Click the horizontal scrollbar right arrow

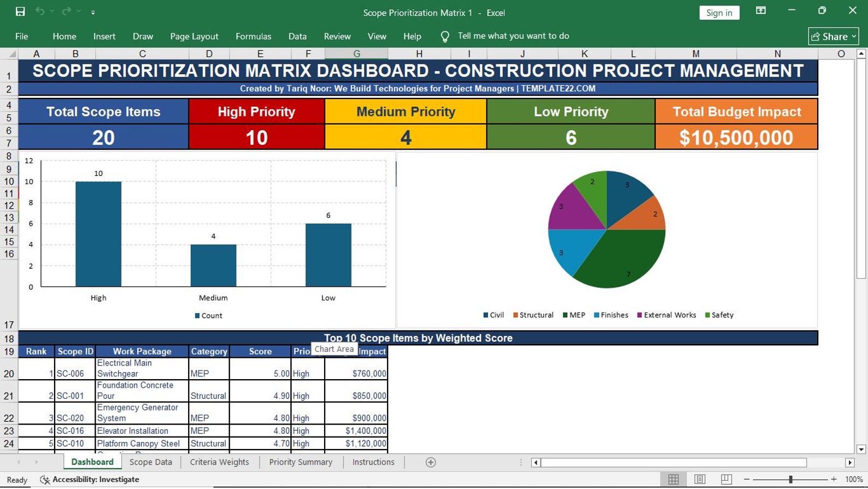point(849,463)
